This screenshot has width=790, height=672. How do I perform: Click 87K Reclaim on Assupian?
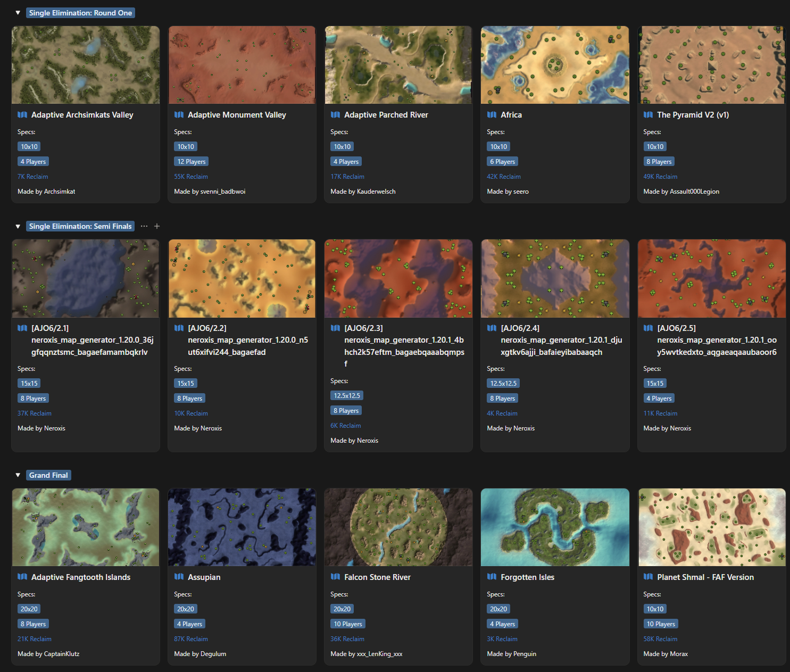coord(191,639)
